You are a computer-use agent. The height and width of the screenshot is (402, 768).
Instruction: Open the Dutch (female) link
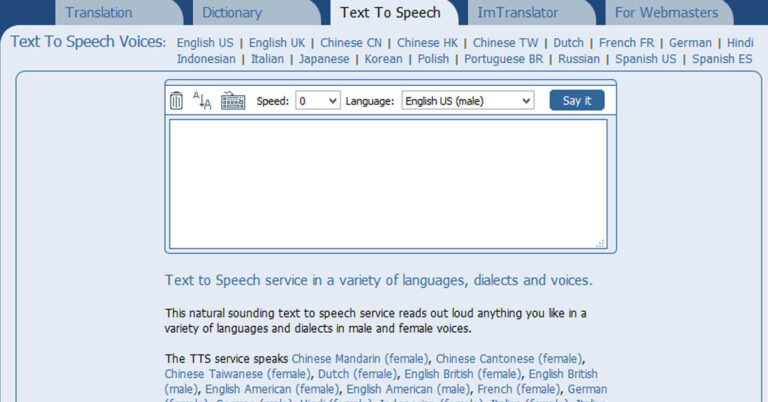pyautogui.click(x=358, y=374)
